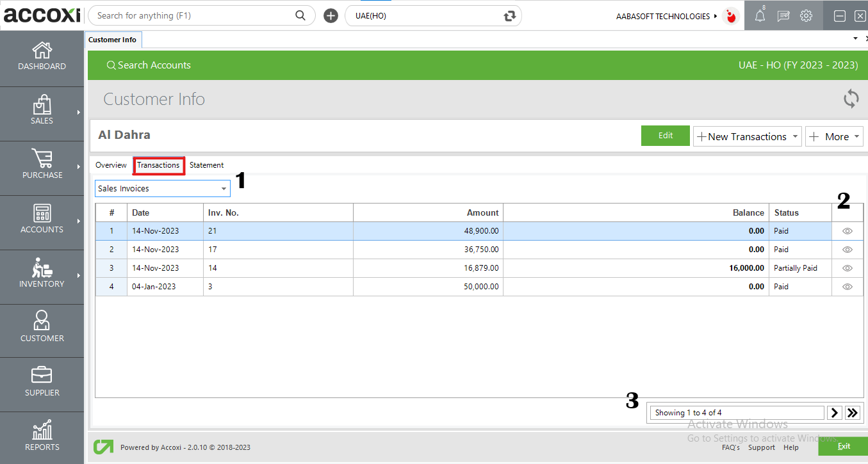Open the eye view for invoice 14
This screenshot has height=464, width=868.
[x=847, y=268]
